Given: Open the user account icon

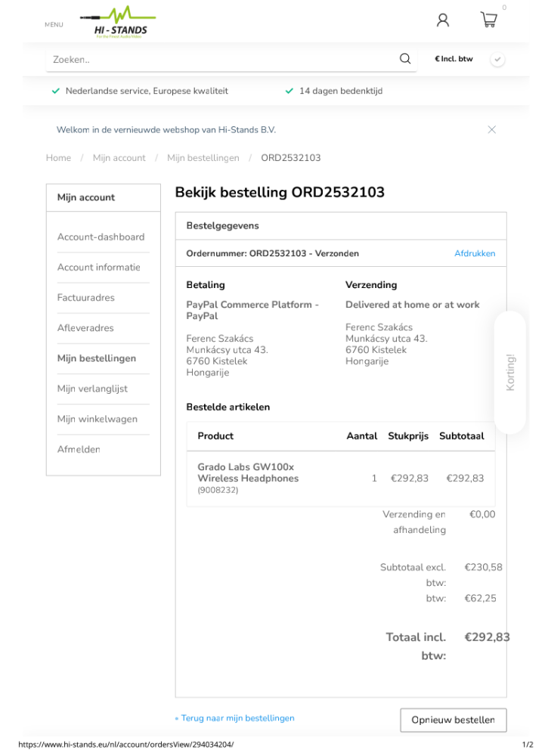Looking at the screenshot, I should [x=442, y=20].
